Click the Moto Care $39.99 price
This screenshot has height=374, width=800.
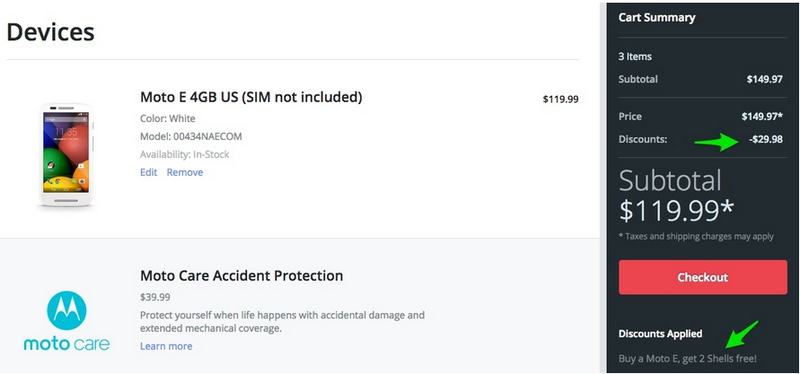[x=155, y=297]
